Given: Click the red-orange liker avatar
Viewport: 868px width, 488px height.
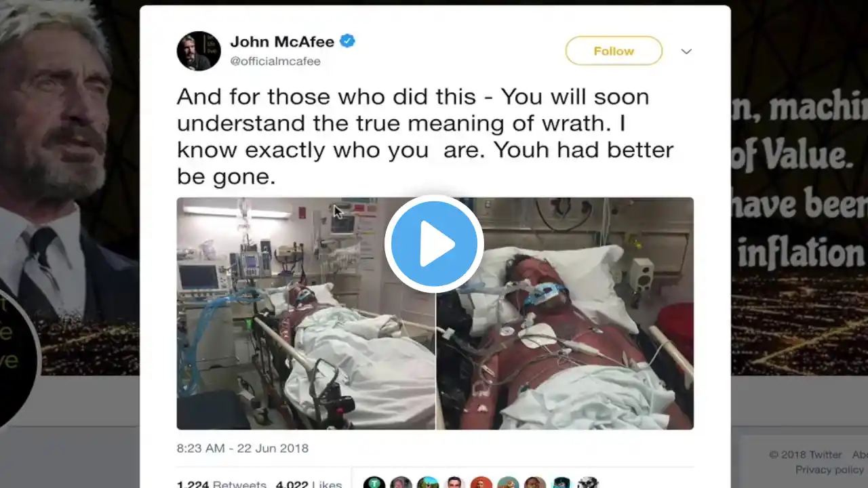Looking at the screenshot, I should click(x=481, y=483).
